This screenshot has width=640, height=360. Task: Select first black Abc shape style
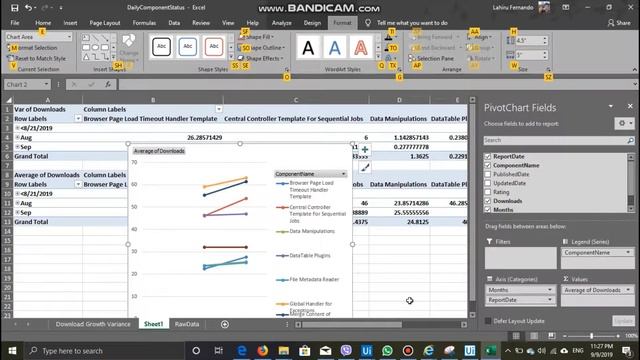(162, 47)
